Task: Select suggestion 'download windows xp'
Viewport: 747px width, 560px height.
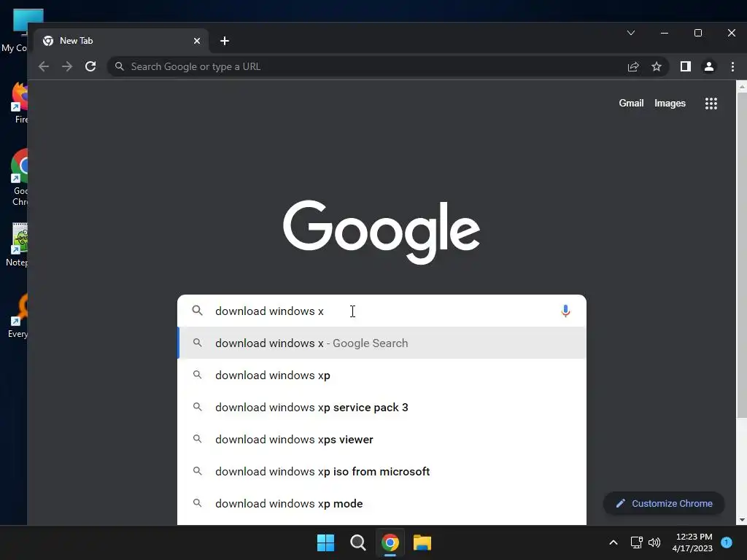Action: pyautogui.click(x=382, y=376)
